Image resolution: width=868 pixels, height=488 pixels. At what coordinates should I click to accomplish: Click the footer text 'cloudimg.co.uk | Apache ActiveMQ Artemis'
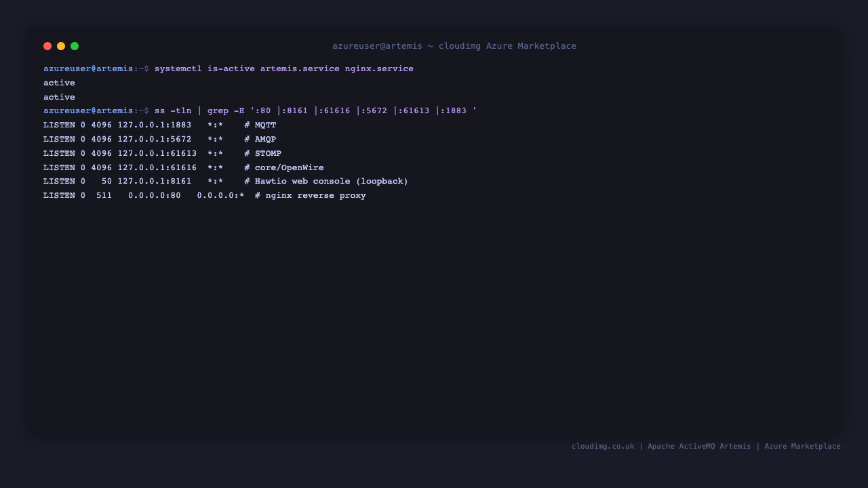pos(661,447)
